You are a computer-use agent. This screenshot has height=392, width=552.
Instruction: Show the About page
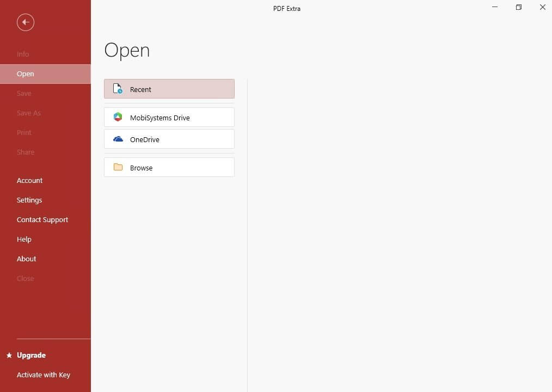(26, 259)
